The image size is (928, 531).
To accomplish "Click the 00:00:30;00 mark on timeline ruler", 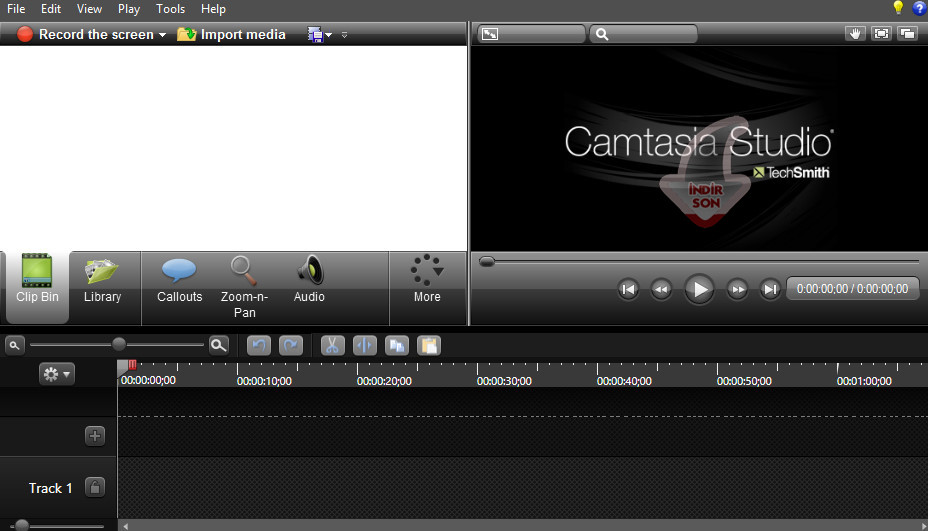I will [504, 381].
